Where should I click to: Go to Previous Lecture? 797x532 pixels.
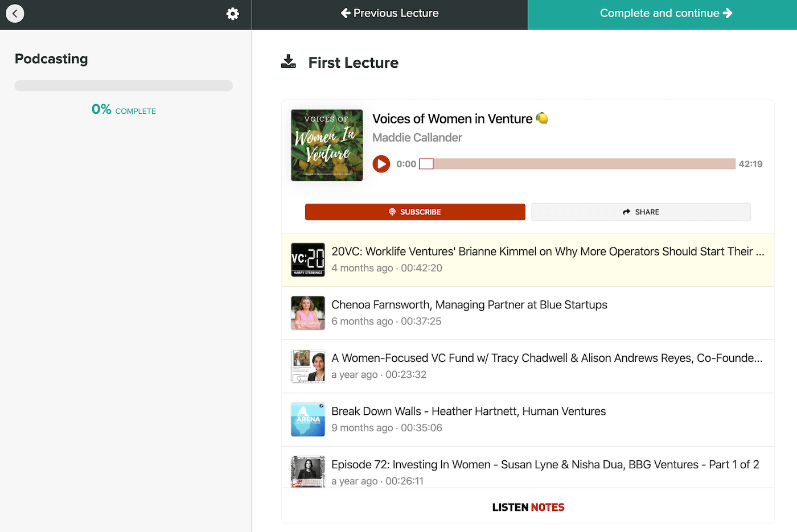tap(390, 14)
